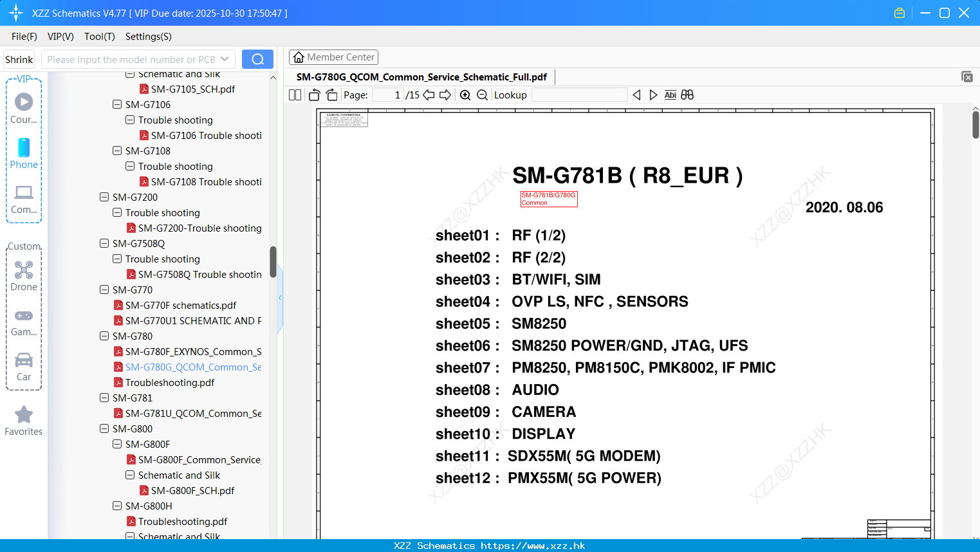Screen dimensions: 980x552
Task: Rotate page counterclockwise
Action: pyautogui.click(x=314, y=95)
